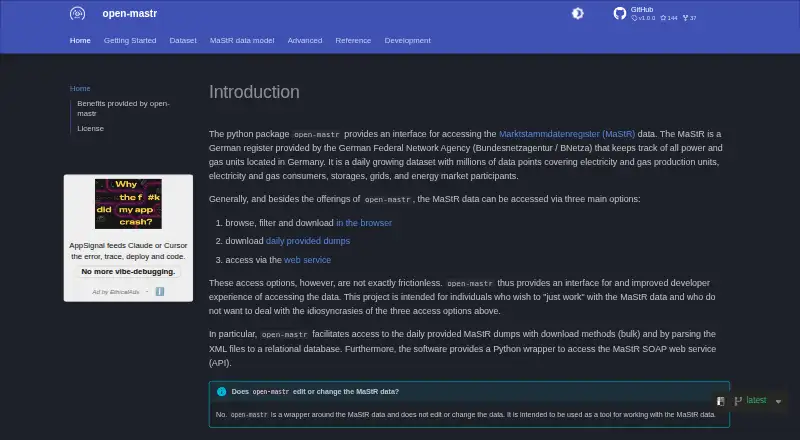
Task: Click the 'Does open-mastr edit or change' admonition title
Action: [x=315, y=392]
